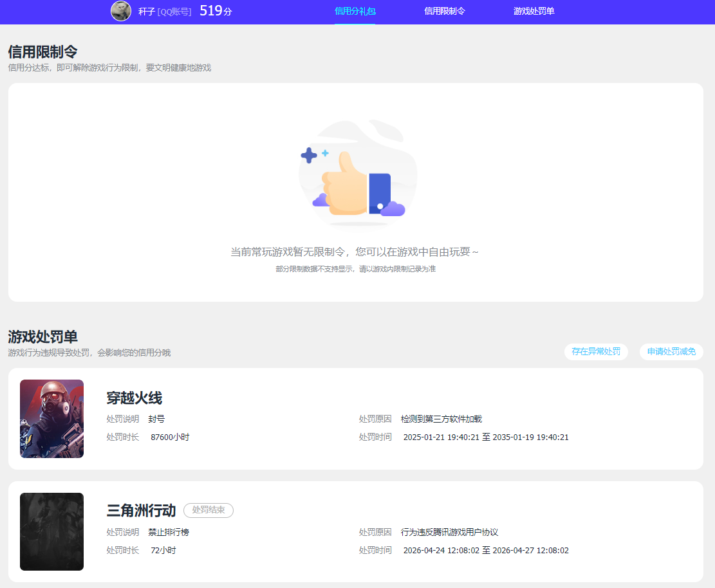The height and width of the screenshot is (588, 715).
Task: Click the 申请处罚减免 button
Action: [671, 351]
